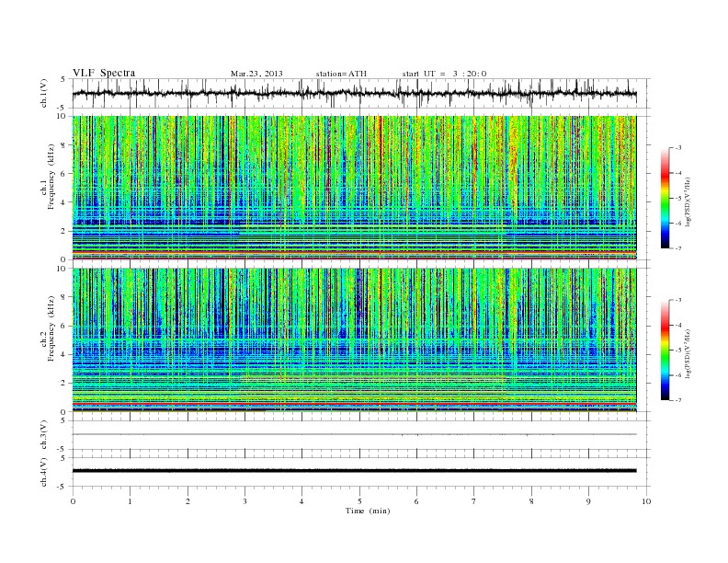Click the "-7" tick on ch.1 color bar
Viewport: 728px width, 563px height.
tap(677, 248)
